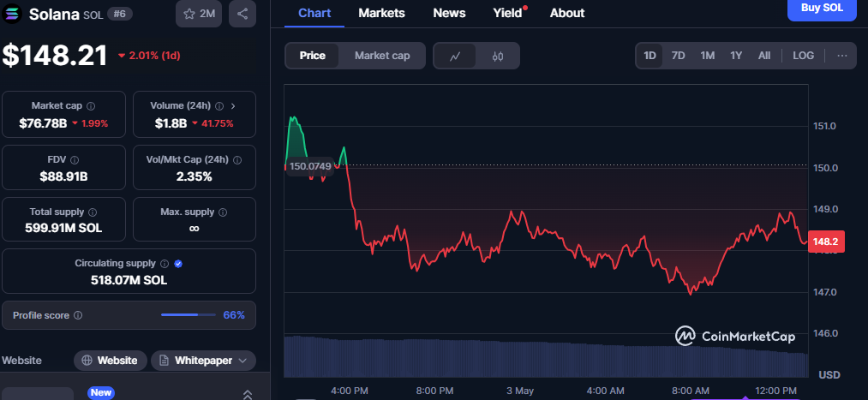868x400 pixels.
Task: Click the Profile score progress bar
Action: click(x=189, y=315)
